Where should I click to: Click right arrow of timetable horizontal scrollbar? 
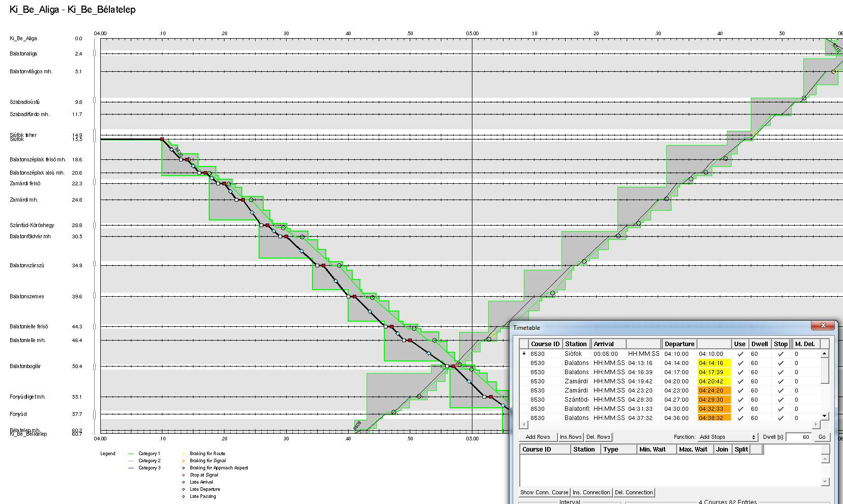pyautogui.click(x=817, y=424)
